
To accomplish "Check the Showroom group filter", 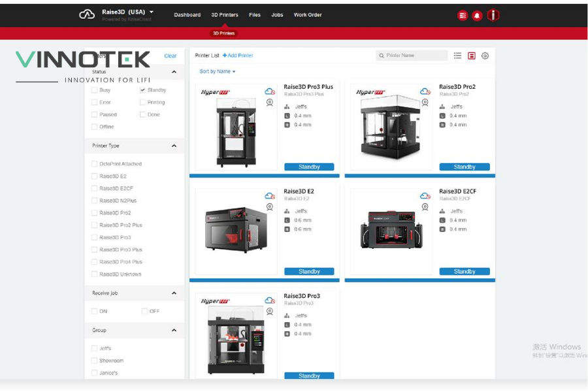I will tap(94, 361).
